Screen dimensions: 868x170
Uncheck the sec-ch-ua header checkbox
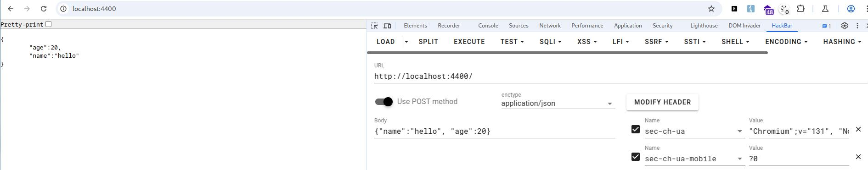pyautogui.click(x=636, y=129)
